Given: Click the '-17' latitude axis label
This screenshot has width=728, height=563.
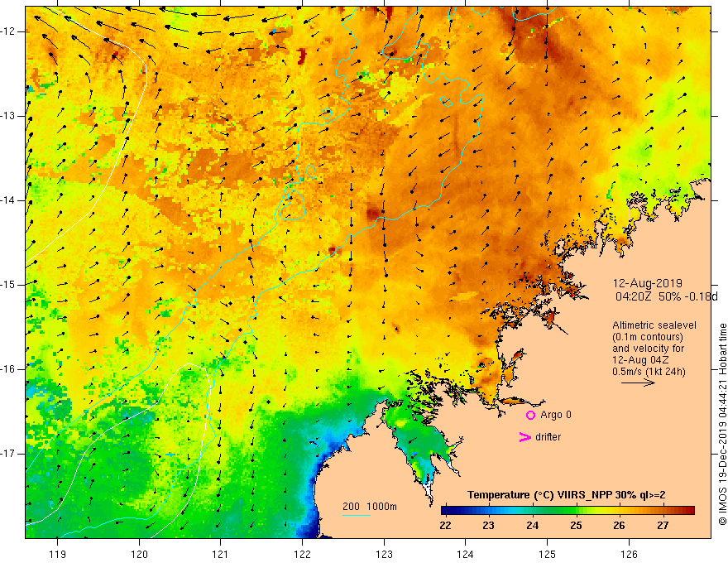Looking at the screenshot, I should [8, 454].
